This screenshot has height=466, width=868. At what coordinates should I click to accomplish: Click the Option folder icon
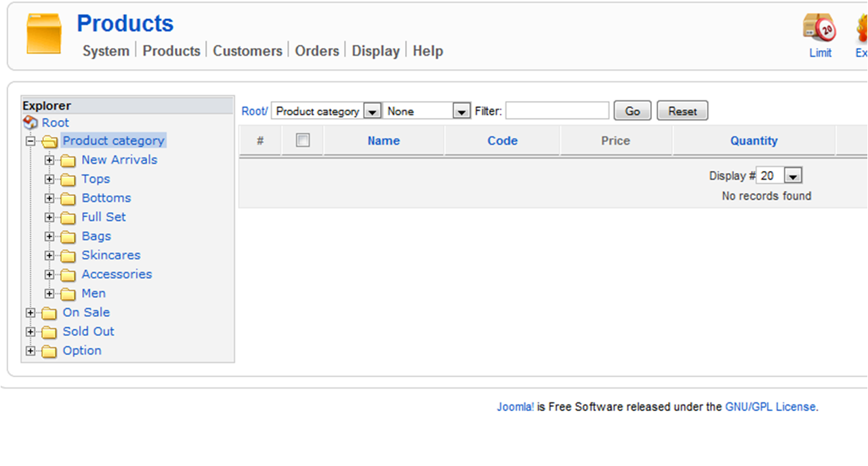coord(49,351)
